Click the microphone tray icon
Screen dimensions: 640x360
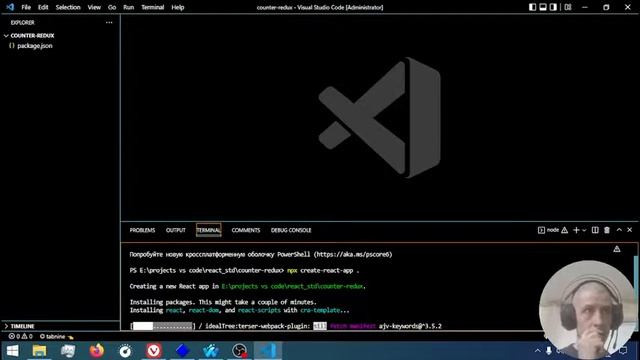[549, 351]
